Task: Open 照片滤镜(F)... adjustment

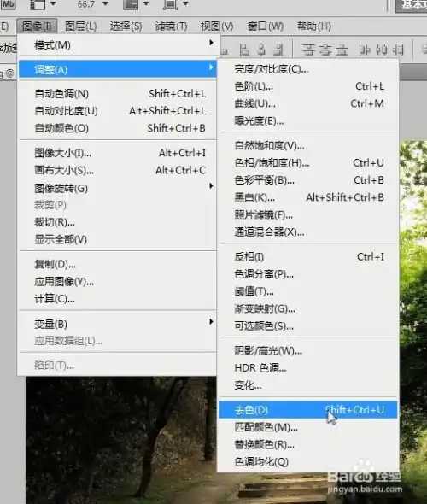Action: [x=307, y=214]
